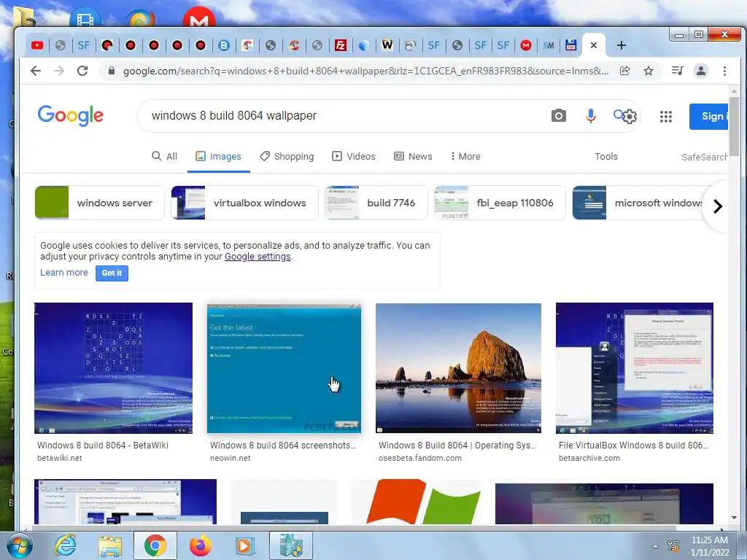Switch to News results
The image size is (747, 560).
click(x=413, y=156)
